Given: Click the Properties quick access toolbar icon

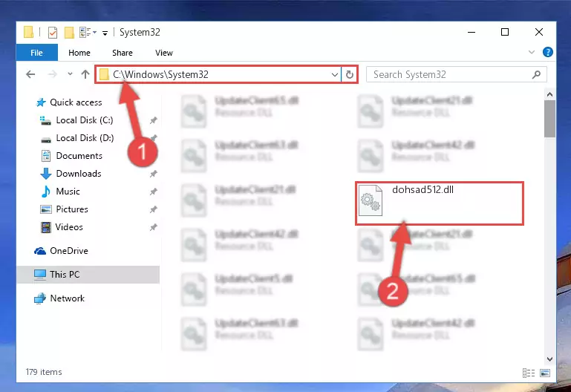Looking at the screenshot, I should click(x=53, y=33).
